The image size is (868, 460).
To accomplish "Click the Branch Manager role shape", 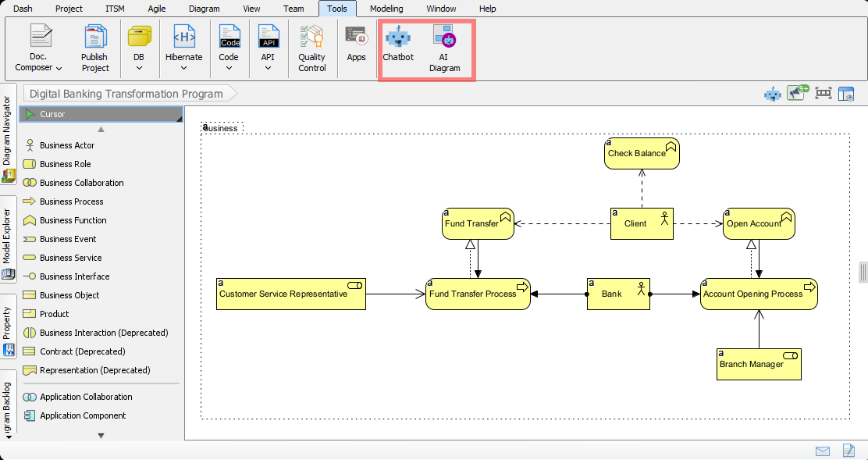I will (759, 364).
